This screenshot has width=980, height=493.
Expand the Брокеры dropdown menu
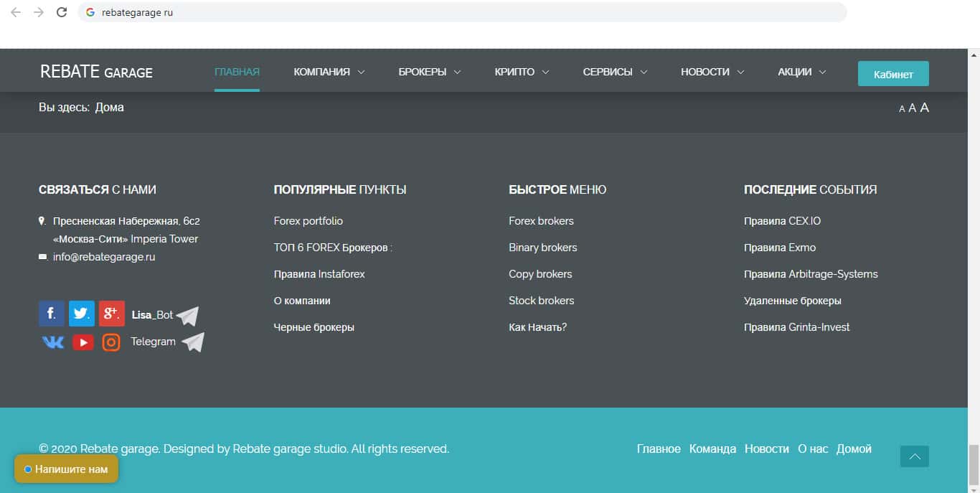429,72
